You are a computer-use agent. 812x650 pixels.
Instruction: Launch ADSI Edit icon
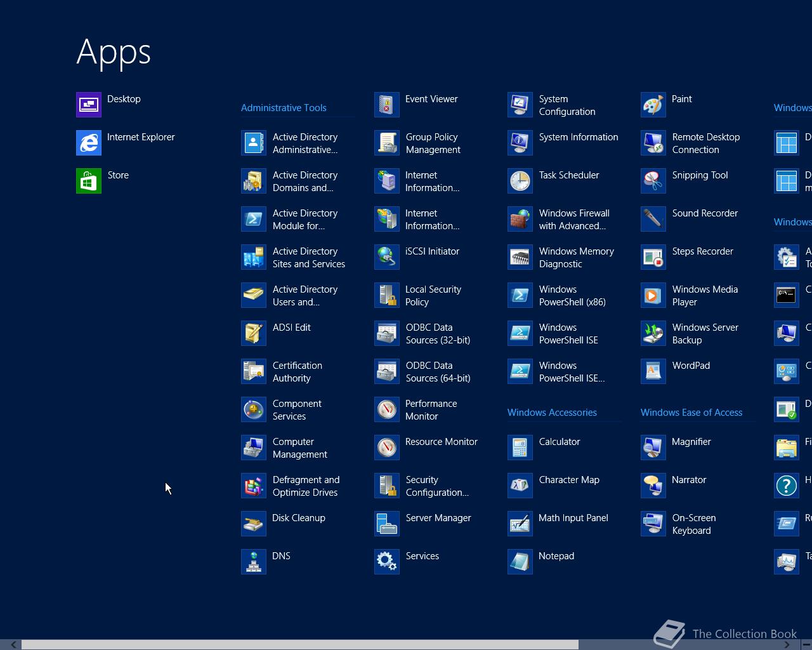click(254, 333)
